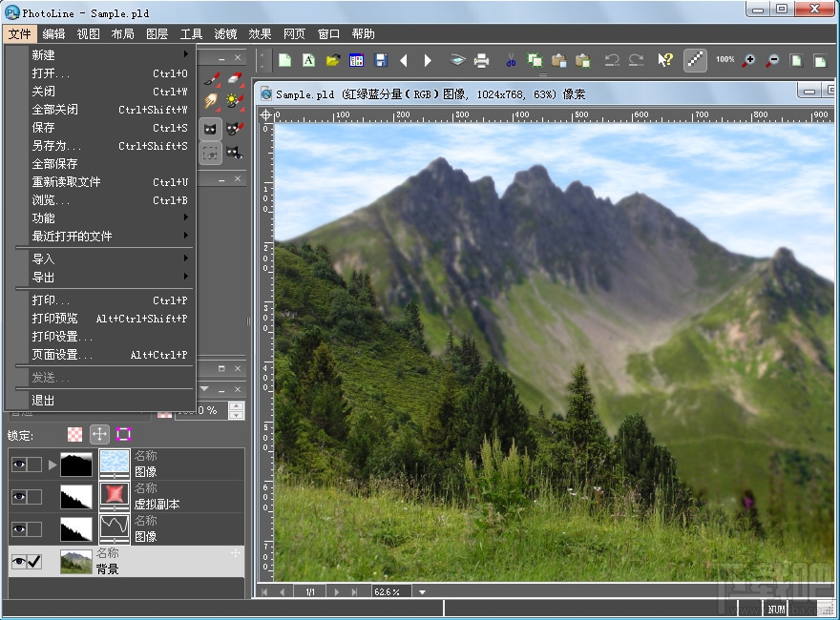Increase layer opacity with up stepper
The width and height of the screenshot is (840, 620).
point(237,406)
